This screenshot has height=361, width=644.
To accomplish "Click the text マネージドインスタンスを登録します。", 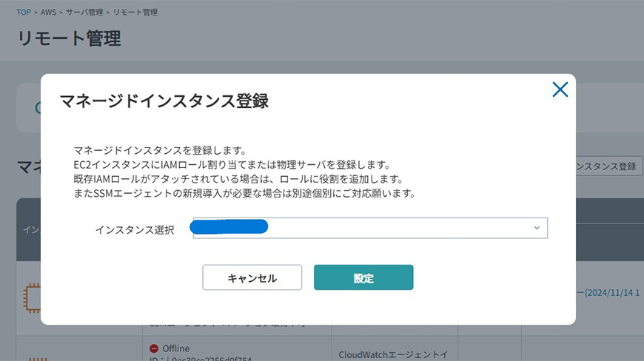I will (160, 151).
